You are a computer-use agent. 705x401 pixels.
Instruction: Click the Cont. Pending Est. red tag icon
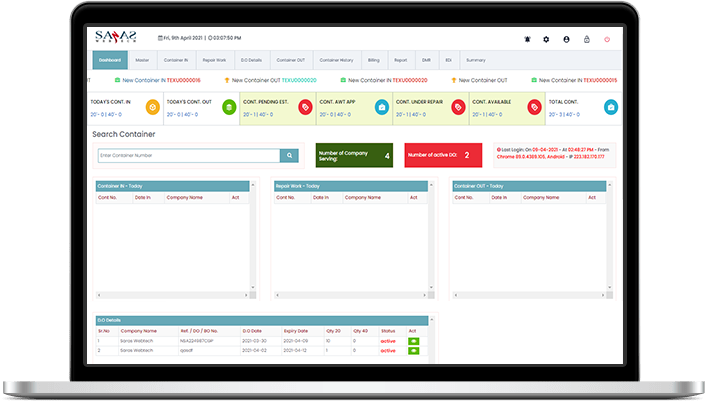[305, 107]
